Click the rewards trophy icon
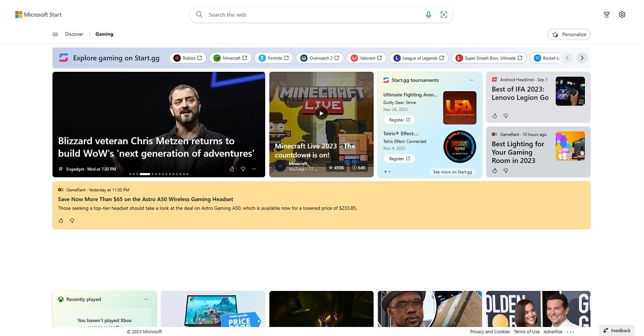 pyautogui.click(x=606, y=14)
